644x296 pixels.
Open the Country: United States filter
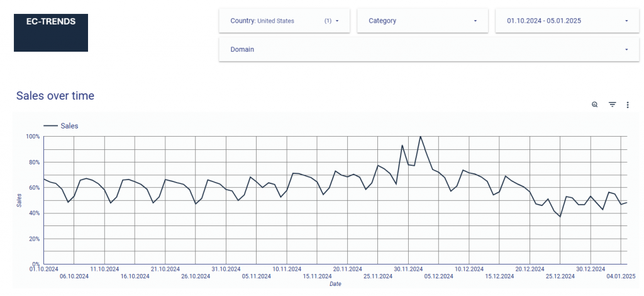pyautogui.click(x=262, y=21)
